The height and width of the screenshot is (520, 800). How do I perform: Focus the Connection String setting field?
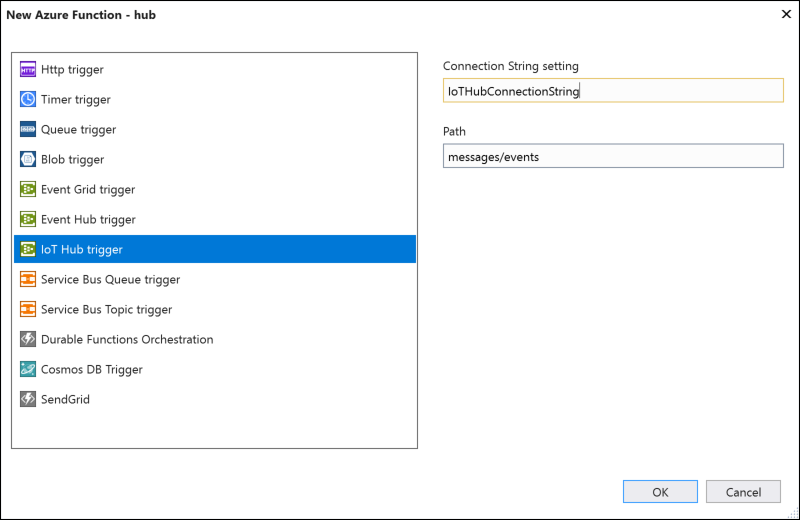click(x=613, y=90)
